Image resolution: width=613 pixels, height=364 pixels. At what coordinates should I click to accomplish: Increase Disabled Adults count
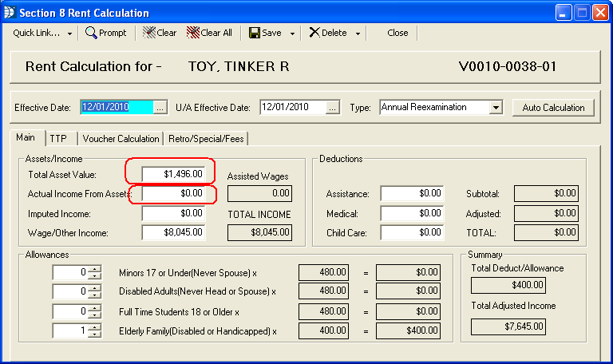[95, 287]
